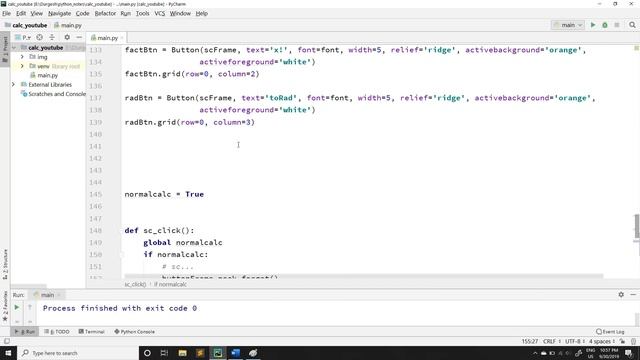Click the up arrow in Run panel
This screenshot has width=640, height=360.
pos(30,307)
